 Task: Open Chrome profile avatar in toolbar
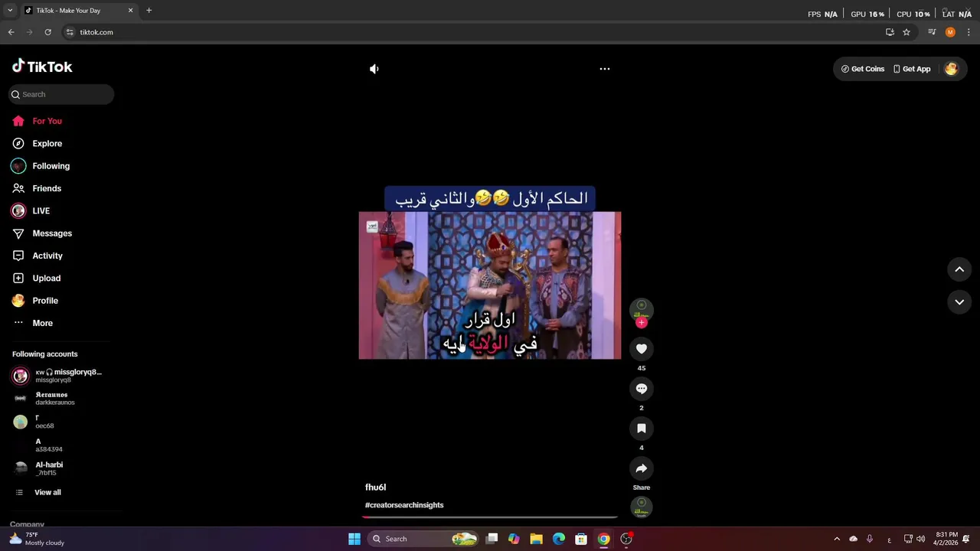click(x=950, y=32)
